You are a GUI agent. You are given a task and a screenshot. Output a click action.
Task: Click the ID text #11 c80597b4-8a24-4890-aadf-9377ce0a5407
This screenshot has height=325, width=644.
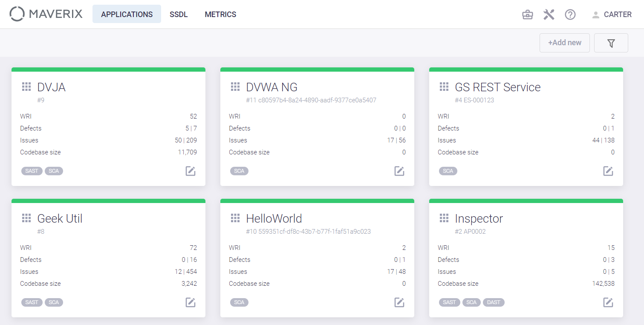[311, 100]
